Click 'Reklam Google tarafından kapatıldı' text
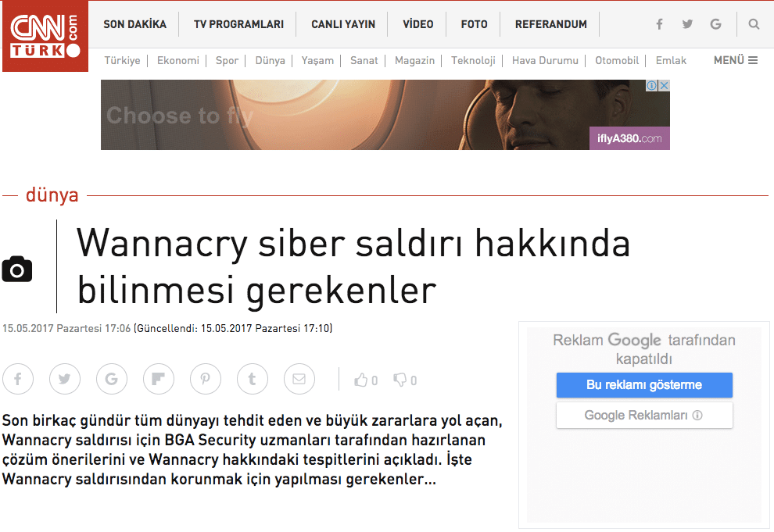 644,349
